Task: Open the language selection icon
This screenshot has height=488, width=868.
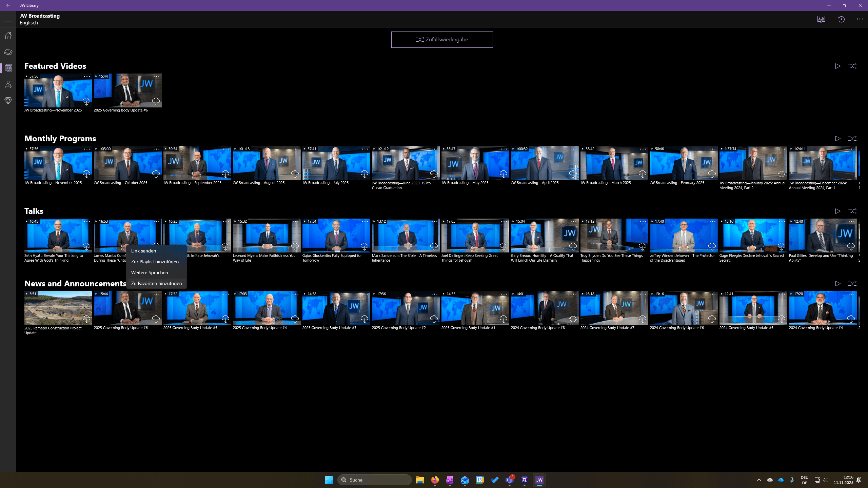Action: pyautogui.click(x=821, y=19)
